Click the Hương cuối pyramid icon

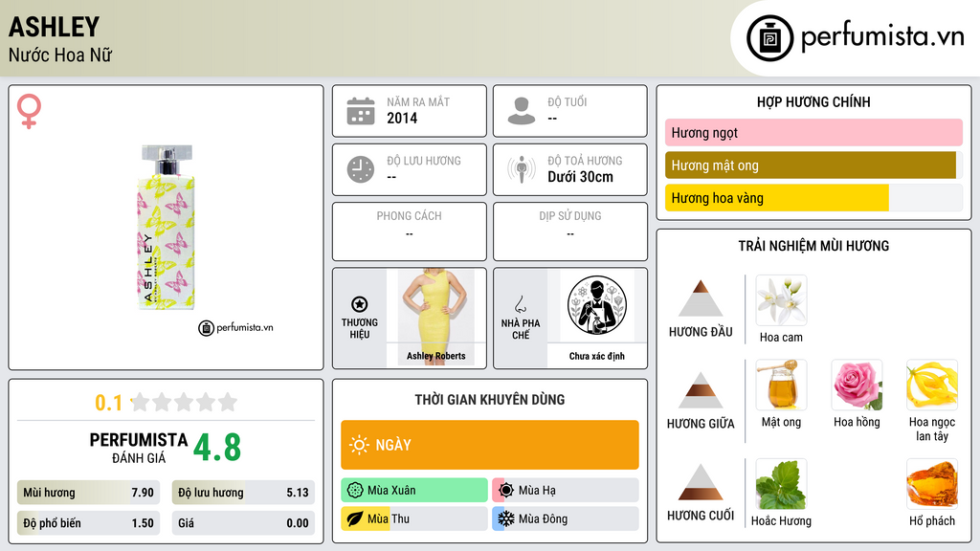pyautogui.click(x=701, y=482)
